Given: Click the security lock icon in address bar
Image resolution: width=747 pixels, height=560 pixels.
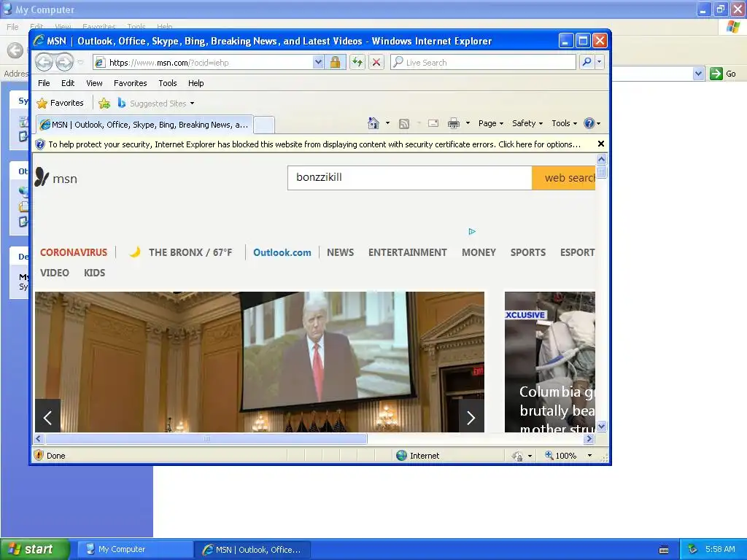Looking at the screenshot, I should (335, 63).
